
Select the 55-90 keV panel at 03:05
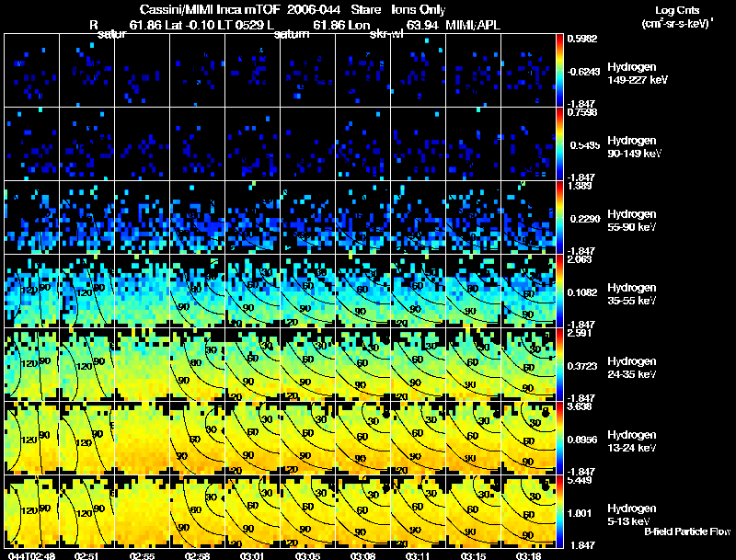308,218
